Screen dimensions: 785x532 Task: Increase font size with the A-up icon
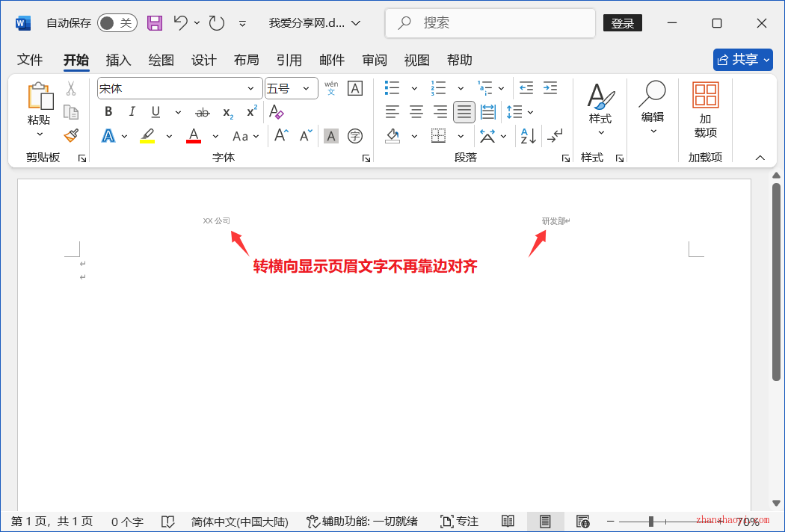[281, 135]
